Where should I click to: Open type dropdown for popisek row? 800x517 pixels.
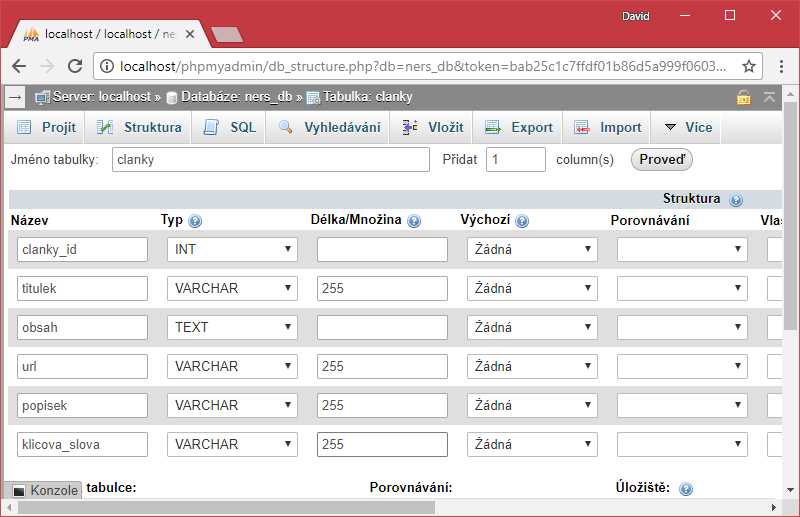[232, 405]
